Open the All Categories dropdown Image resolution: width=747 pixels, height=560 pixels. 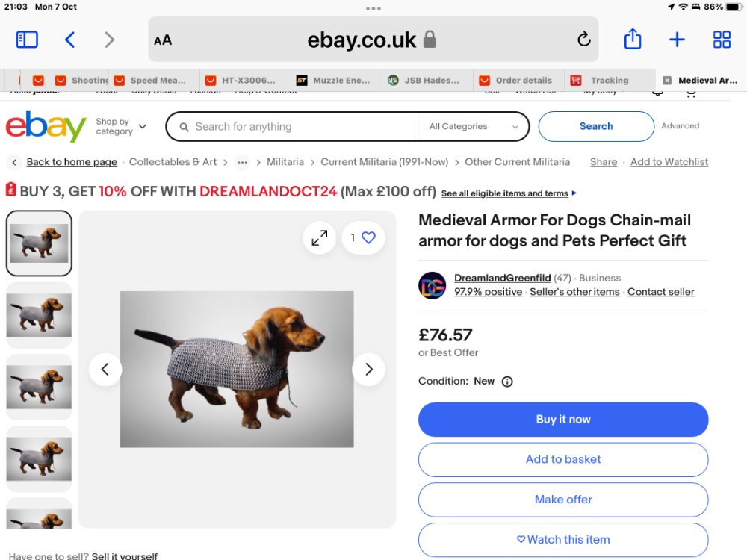(x=474, y=127)
